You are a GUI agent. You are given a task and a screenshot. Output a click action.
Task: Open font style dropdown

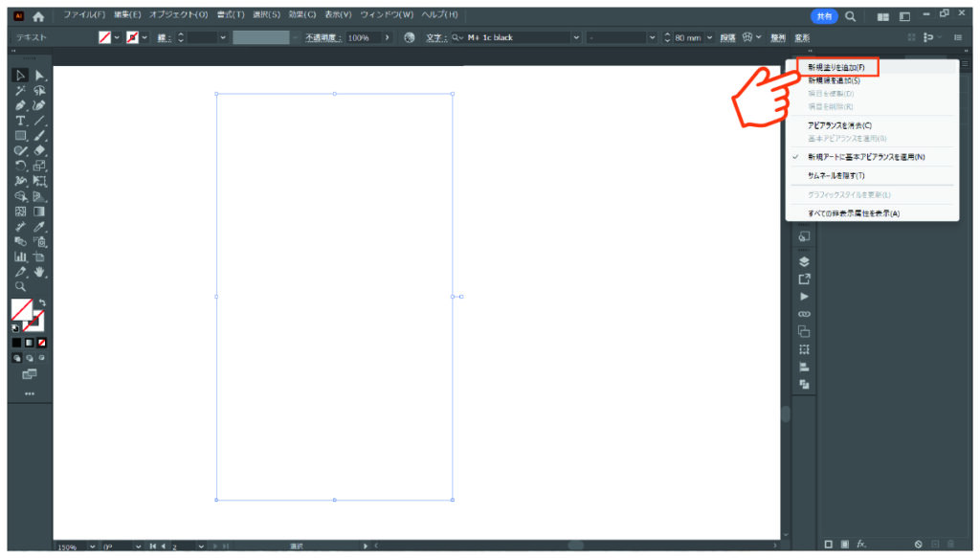(652, 37)
